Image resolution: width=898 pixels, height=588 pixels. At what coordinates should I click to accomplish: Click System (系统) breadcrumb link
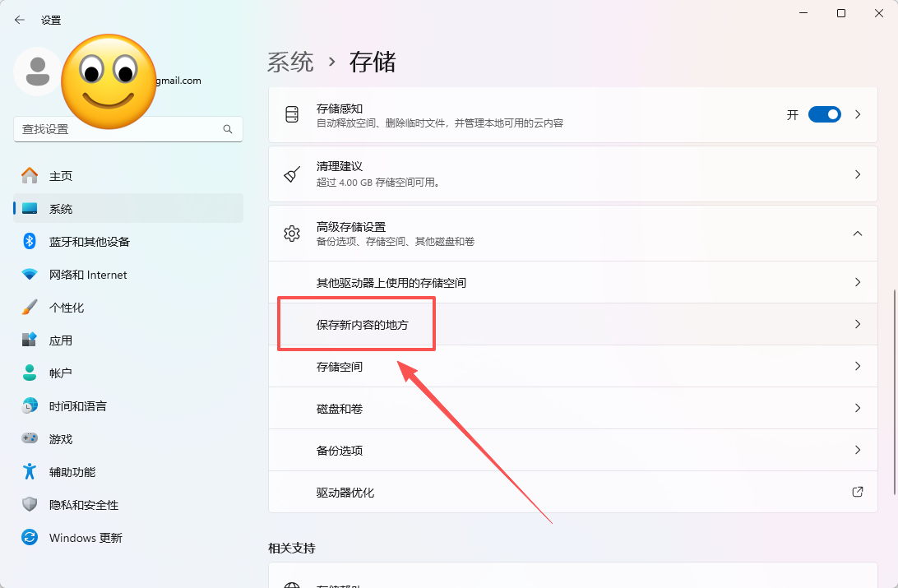[x=290, y=62]
